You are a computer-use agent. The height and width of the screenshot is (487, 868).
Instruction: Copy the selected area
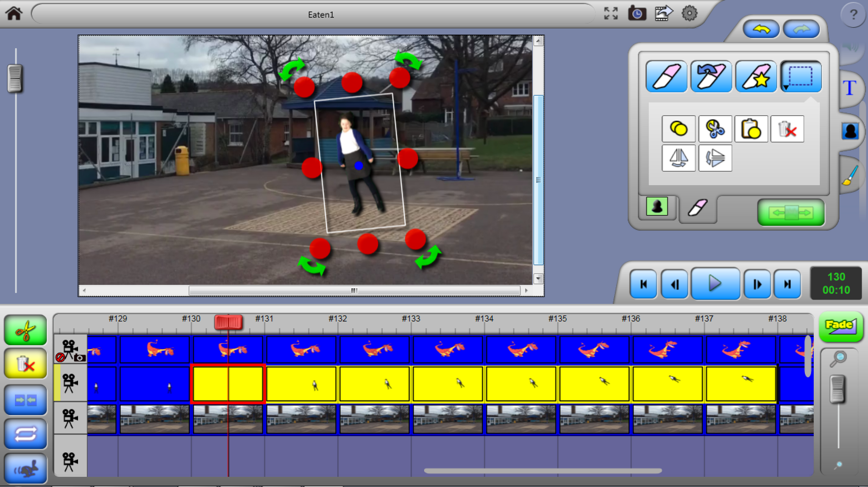click(x=678, y=129)
